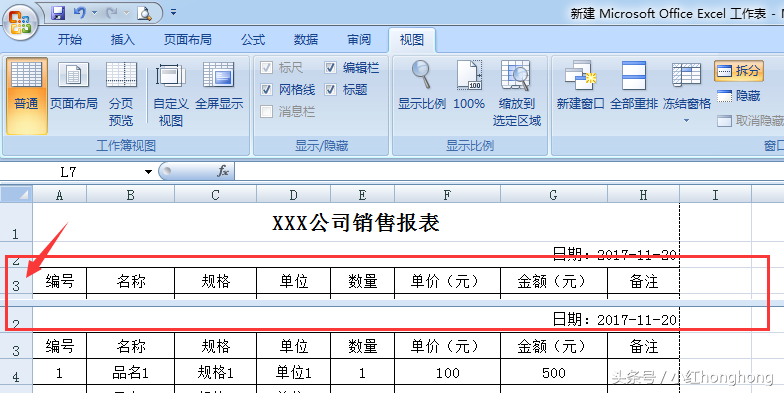This screenshot has width=784, height=393.
Task: Select column F header
Action: coord(447,194)
